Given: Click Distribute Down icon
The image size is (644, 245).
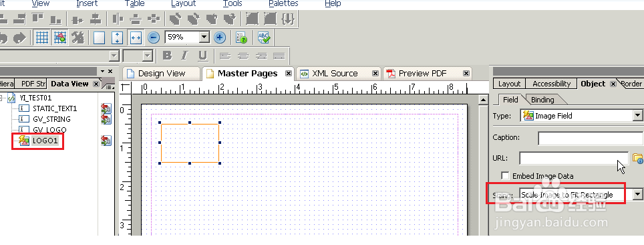Looking at the screenshot, I should click(x=136, y=19).
